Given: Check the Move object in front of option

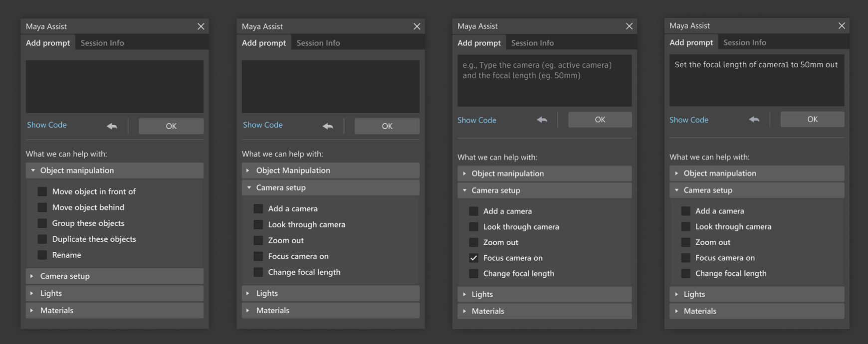Looking at the screenshot, I should coord(42,191).
